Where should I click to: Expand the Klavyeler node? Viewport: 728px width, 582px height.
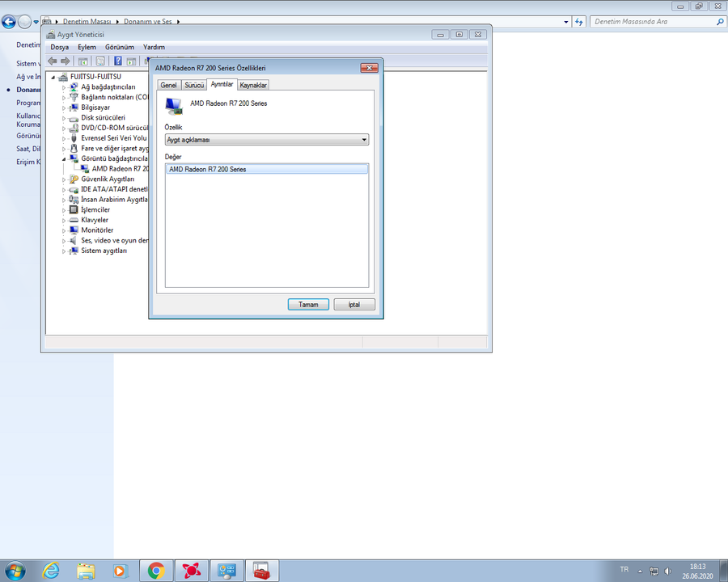click(x=64, y=220)
